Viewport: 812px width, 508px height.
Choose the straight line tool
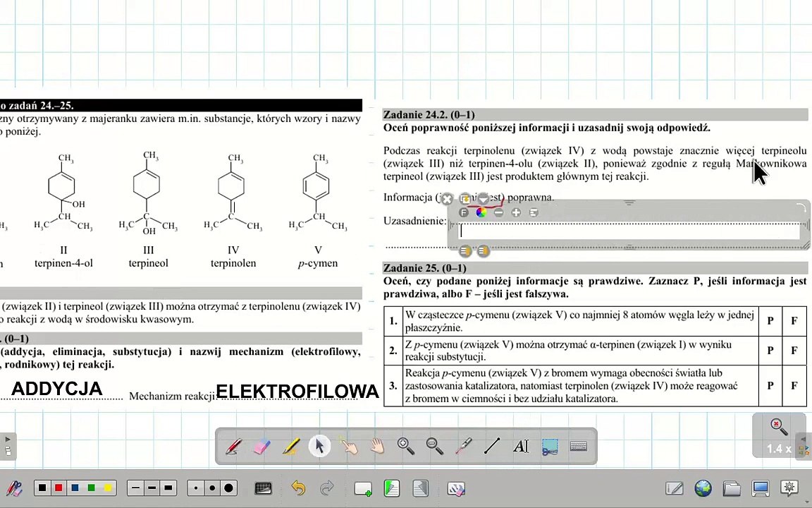pyautogui.click(x=492, y=446)
